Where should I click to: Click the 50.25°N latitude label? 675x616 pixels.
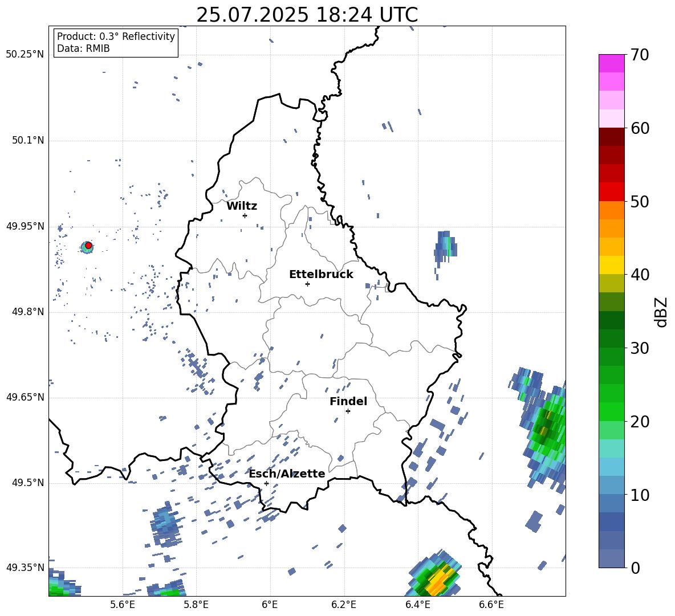[25, 55]
